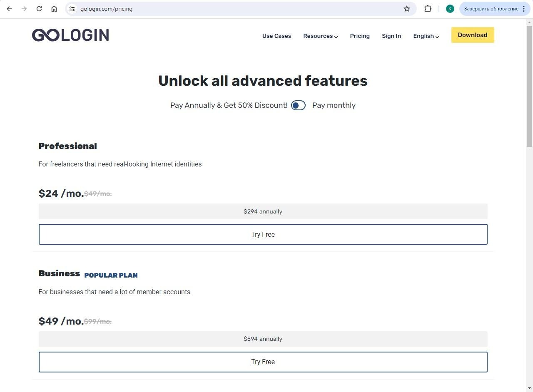Click the browser forward arrow

24,9
